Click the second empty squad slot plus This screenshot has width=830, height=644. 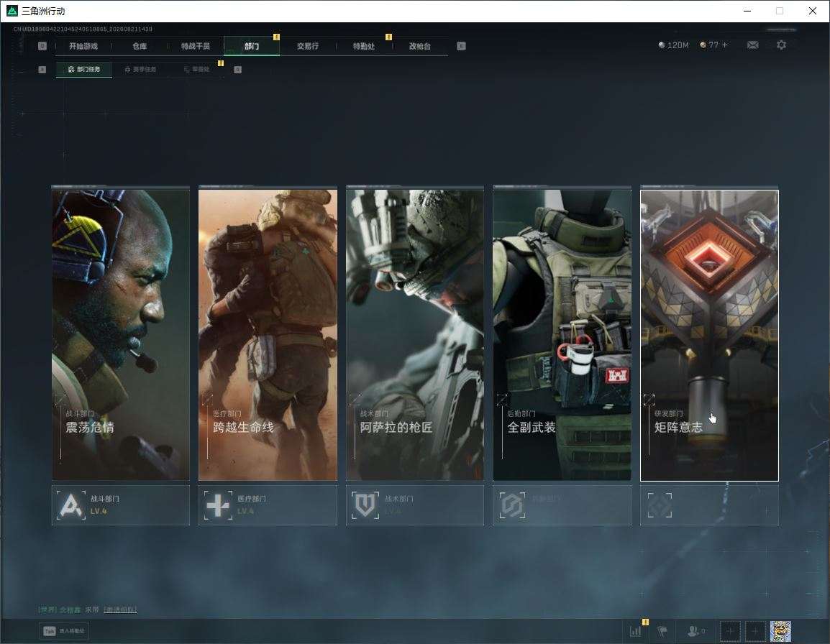[x=755, y=631]
